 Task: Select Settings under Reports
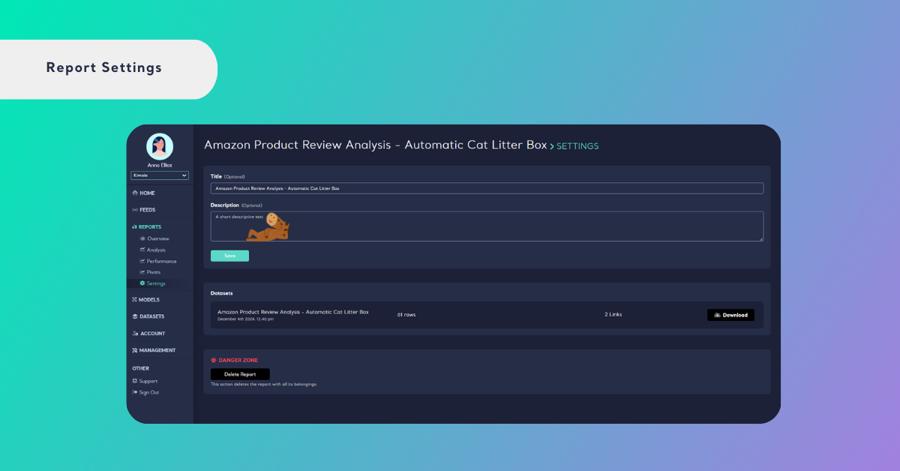tap(153, 283)
